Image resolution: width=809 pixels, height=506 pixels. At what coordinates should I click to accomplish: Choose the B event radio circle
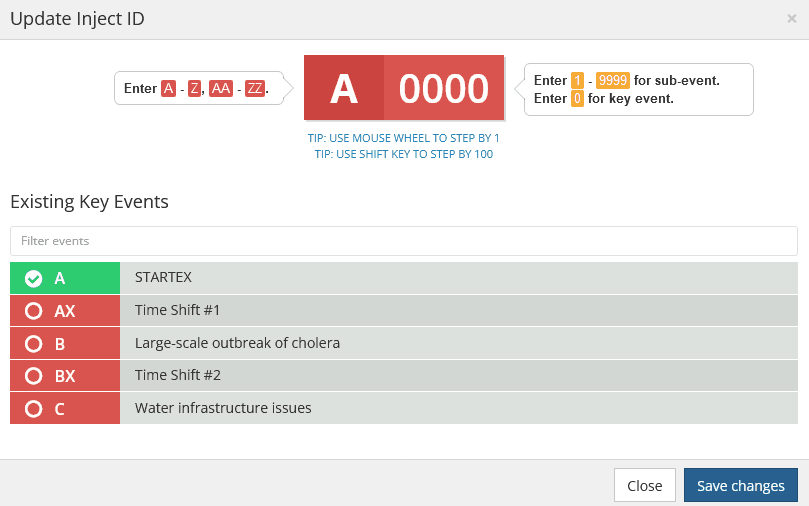(33, 343)
